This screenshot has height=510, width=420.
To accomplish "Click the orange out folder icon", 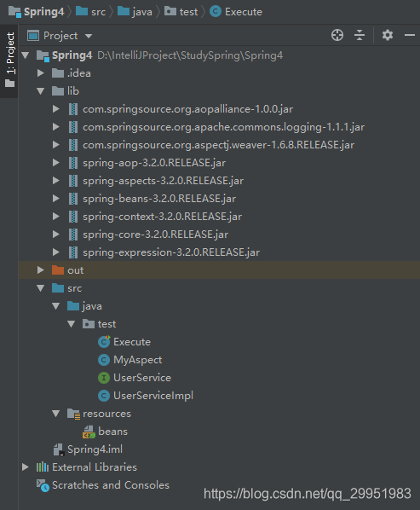I will pos(58,270).
